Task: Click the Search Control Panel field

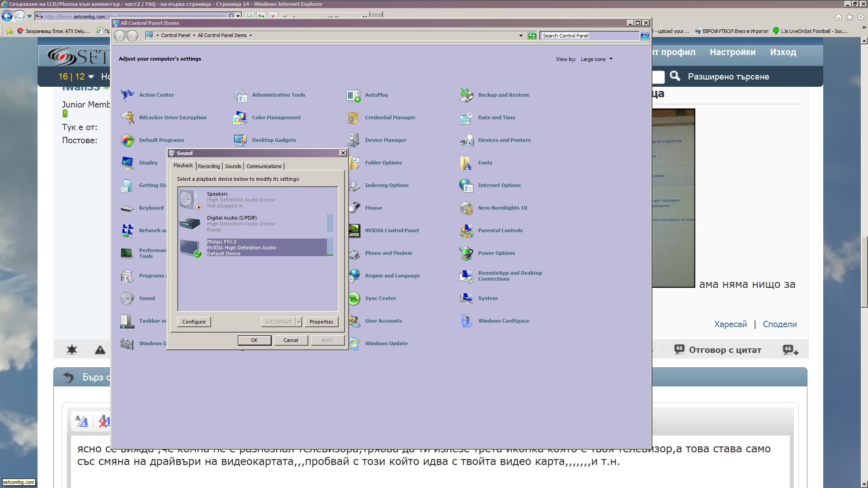Action: click(589, 36)
